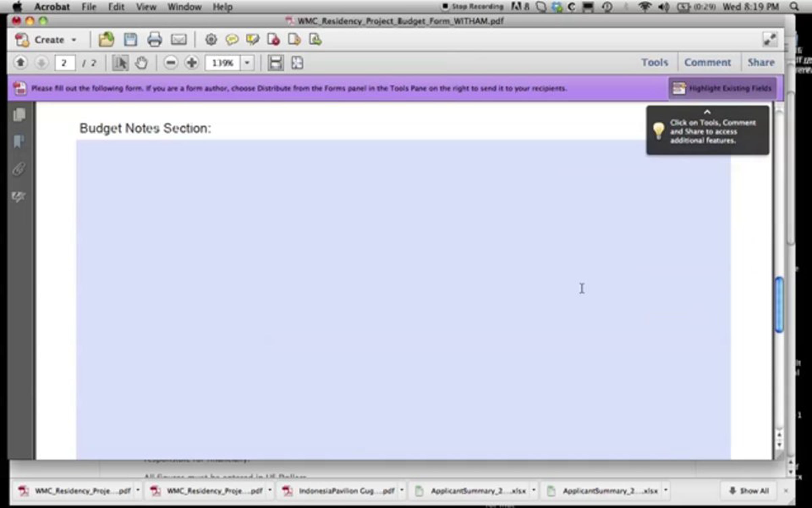812x508 pixels.
Task: Click the Print file icon
Action: tap(155, 40)
